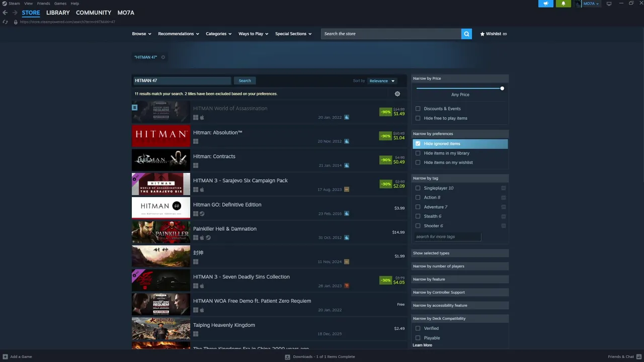Click the page reload icon beside the URL
The image size is (644, 362).
5,22
